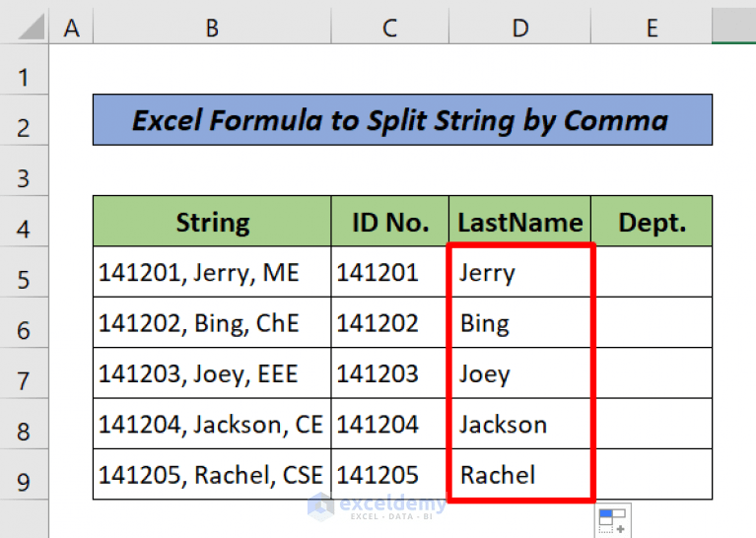The height and width of the screenshot is (538, 756).
Task: Click the 'String' header cell
Action: [212, 222]
